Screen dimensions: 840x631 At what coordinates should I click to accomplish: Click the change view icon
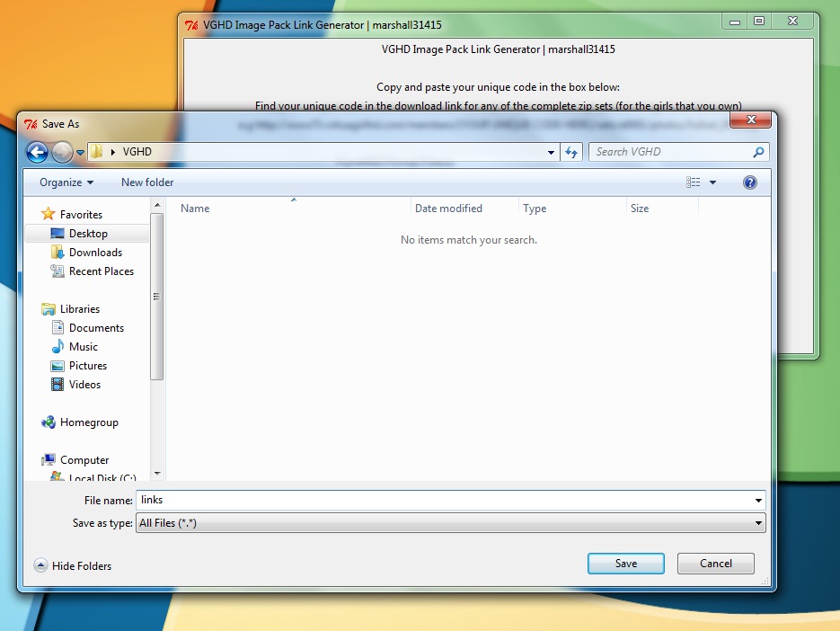[694, 182]
